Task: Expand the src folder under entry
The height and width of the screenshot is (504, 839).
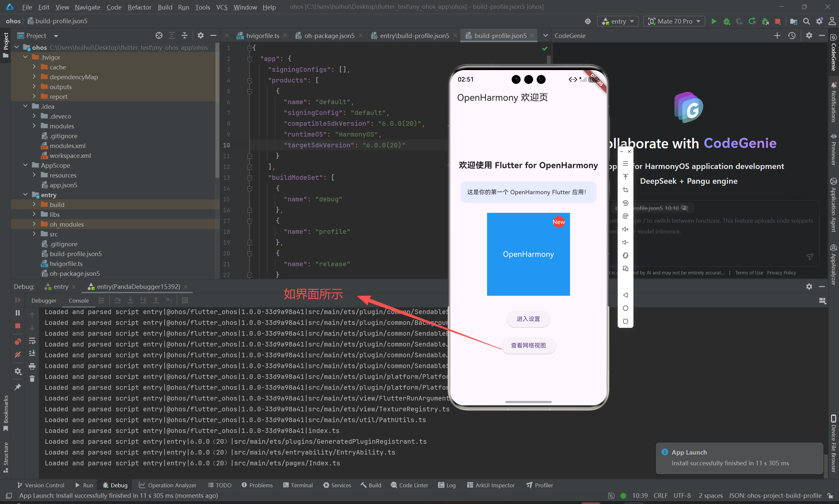Action: [x=34, y=234]
